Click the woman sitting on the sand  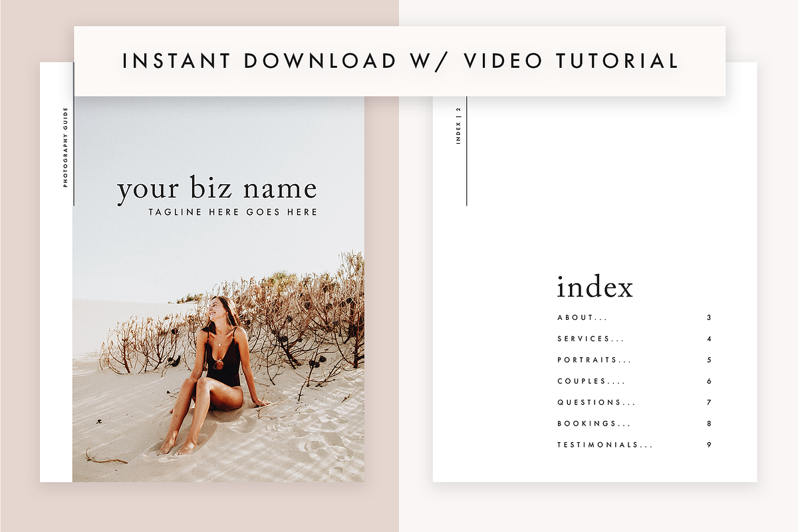click(214, 376)
